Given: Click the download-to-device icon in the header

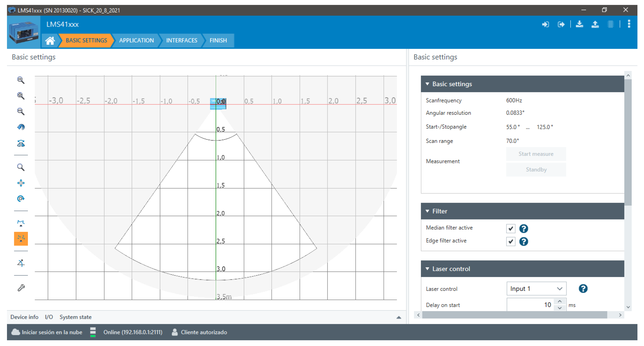Looking at the screenshot, I should click(579, 24).
